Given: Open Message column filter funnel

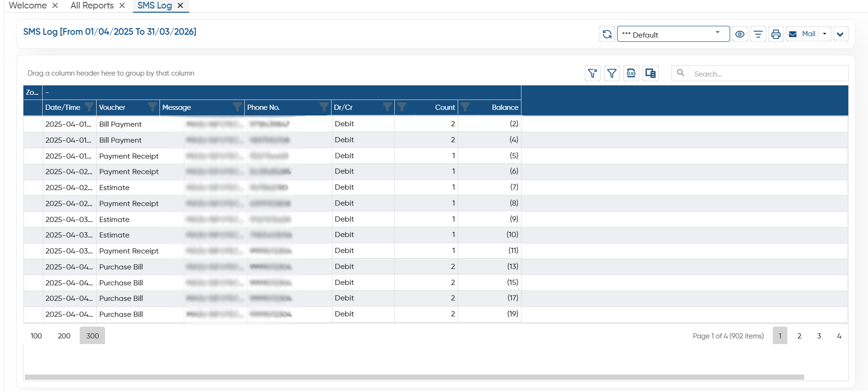Looking at the screenshot, I should (x=238, y=107).
